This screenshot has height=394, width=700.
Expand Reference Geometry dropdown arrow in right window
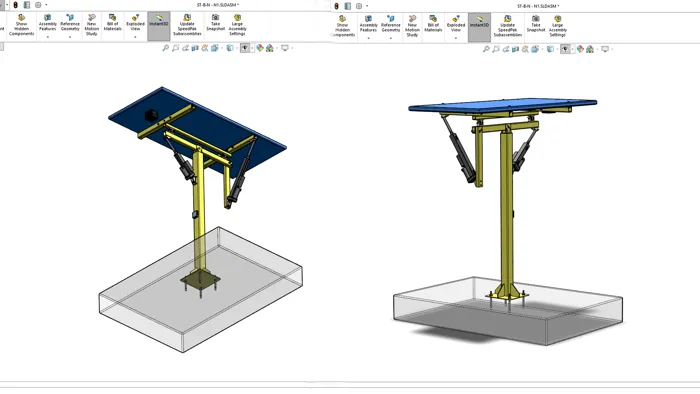tap(391, 39)
